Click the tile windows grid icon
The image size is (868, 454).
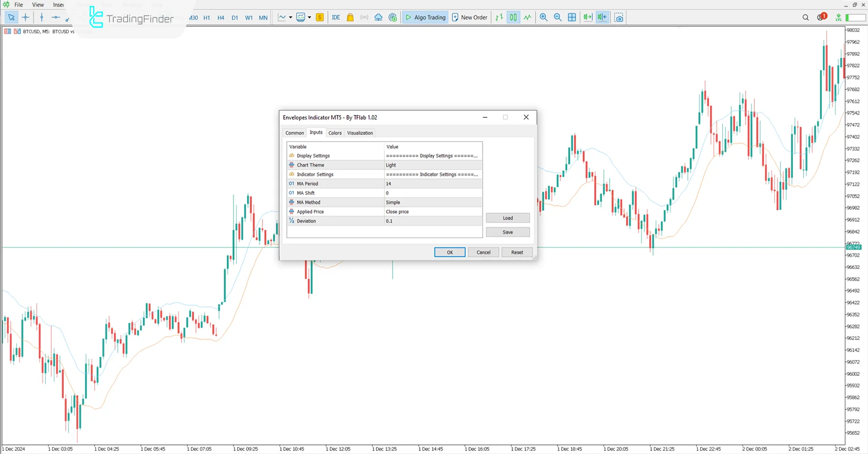[572, 18]
